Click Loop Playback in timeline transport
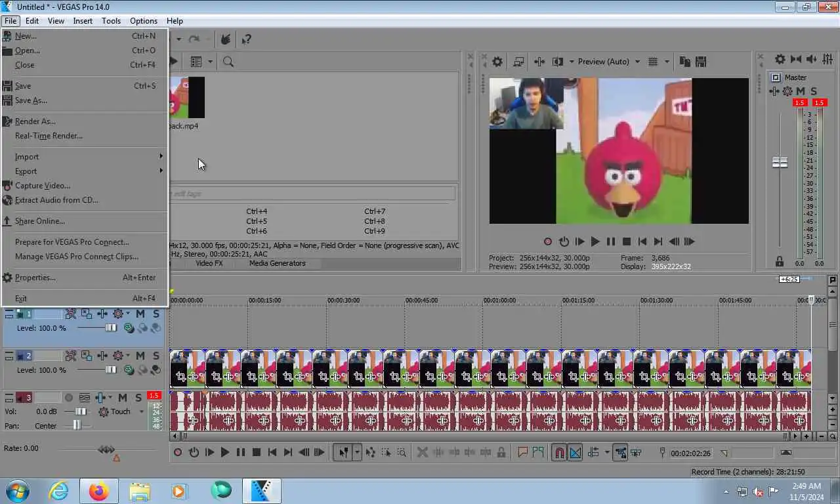This screenshot has height=504, width=840. (194, 452)
